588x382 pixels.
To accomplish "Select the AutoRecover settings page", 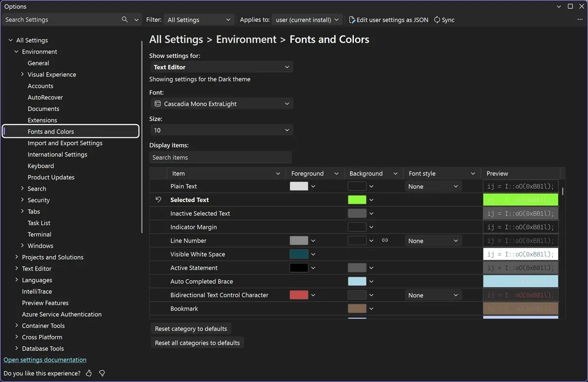I will pos(45,97).
